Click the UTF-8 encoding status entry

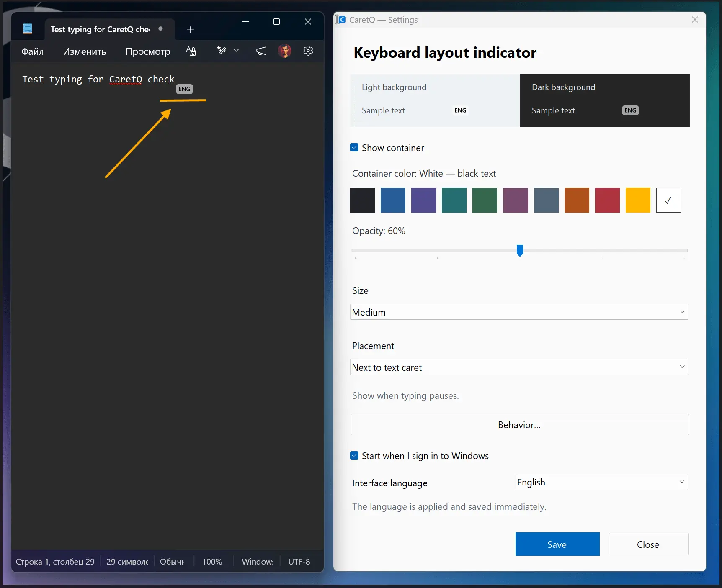click(x=299, y=562)
